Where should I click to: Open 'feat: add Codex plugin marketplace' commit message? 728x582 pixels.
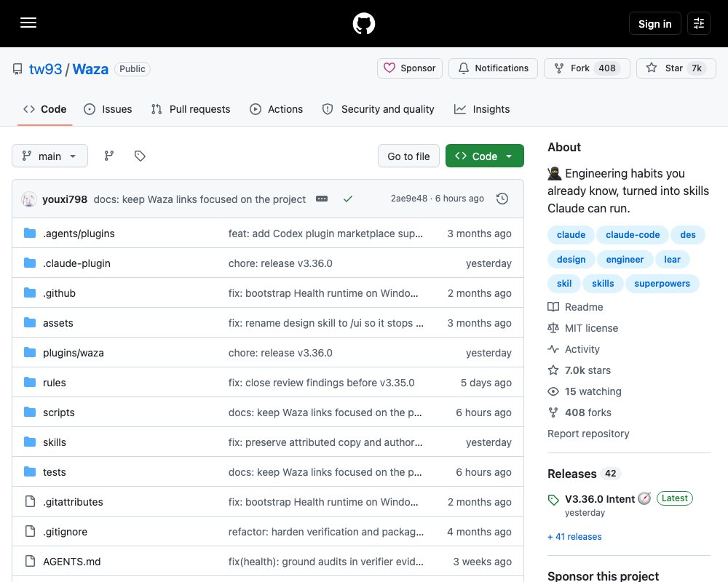tap(325, 234)
